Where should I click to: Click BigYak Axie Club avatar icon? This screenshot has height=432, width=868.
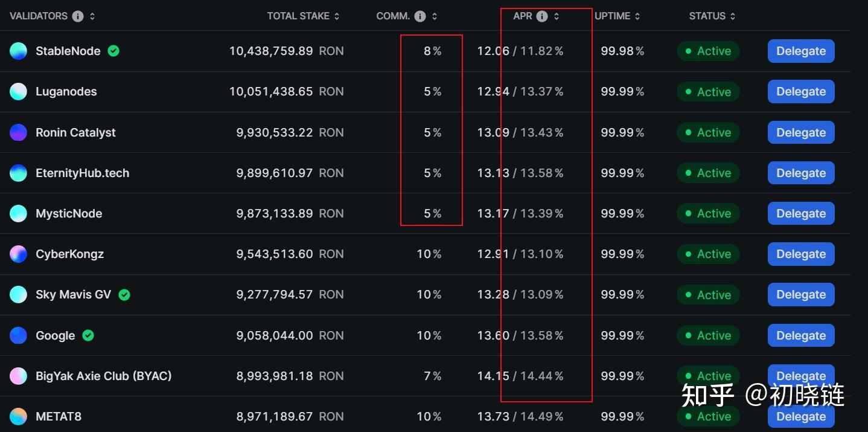(19, 376)
